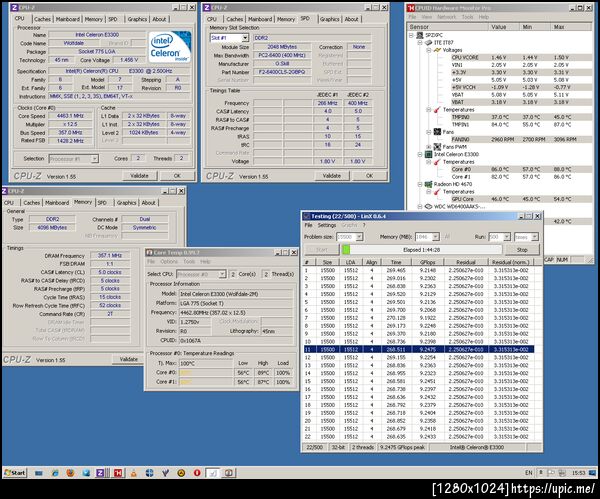Open LinX times unit dropdown

pos(535,237)
